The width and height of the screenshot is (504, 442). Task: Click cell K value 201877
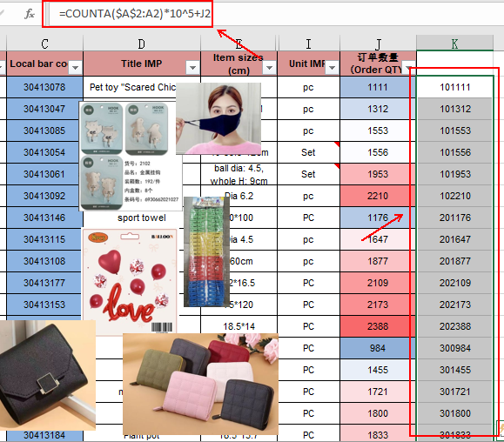[x=455, y=261]
